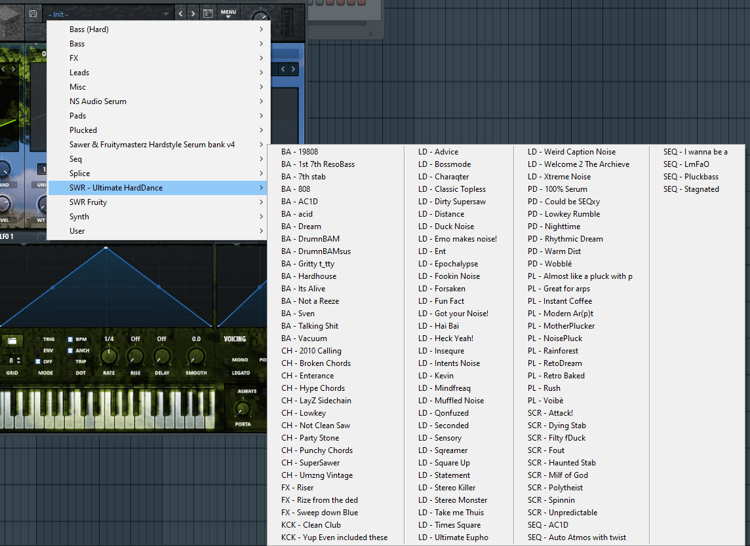Load preset LD - Epochalypse
This screenshot has height=546, width=750.
[x=448, y=263]
